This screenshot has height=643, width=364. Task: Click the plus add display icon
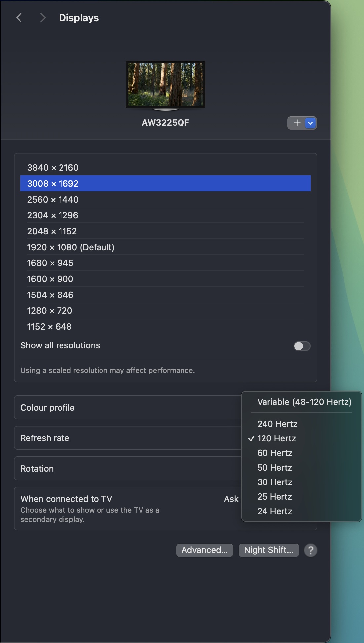(297, 123)
